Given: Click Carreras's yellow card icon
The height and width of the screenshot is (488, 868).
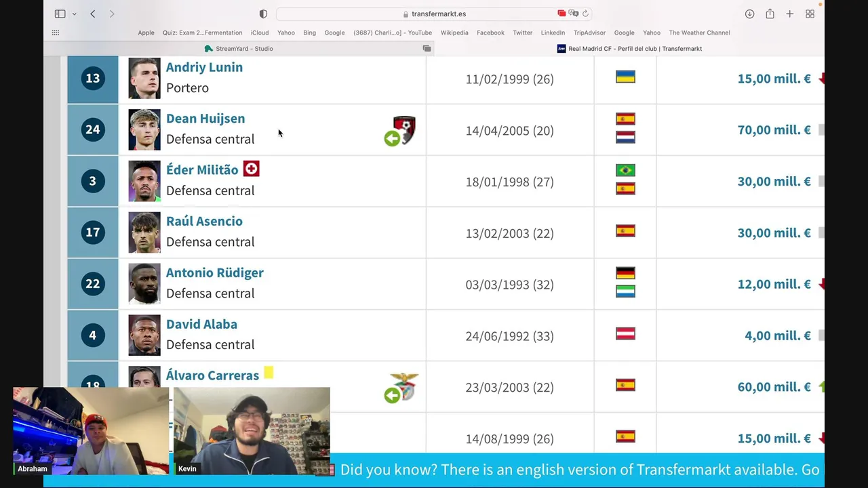Looking at the screenshot, I should 269,372.
